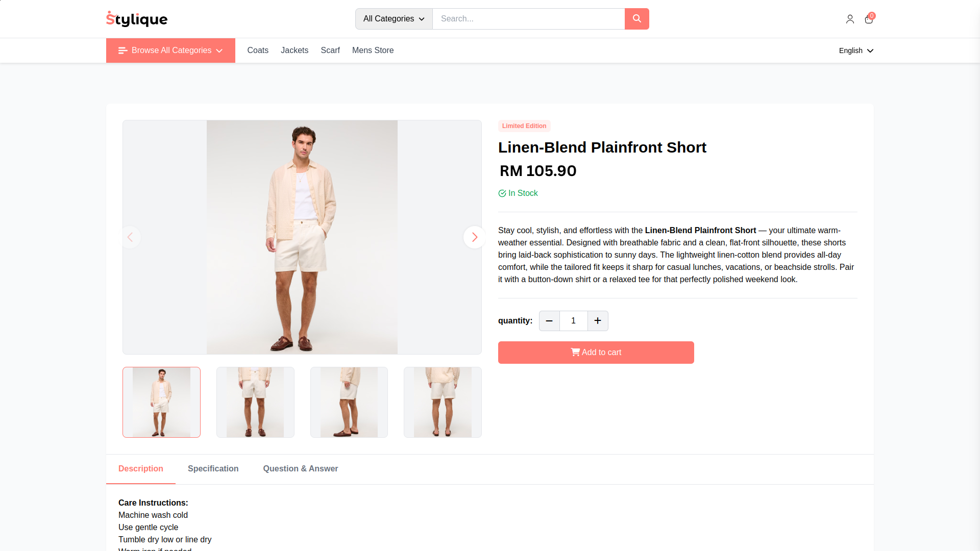Click the search magnifier button
The height and width of the screenshot is (551, 980).
[636, 19]
